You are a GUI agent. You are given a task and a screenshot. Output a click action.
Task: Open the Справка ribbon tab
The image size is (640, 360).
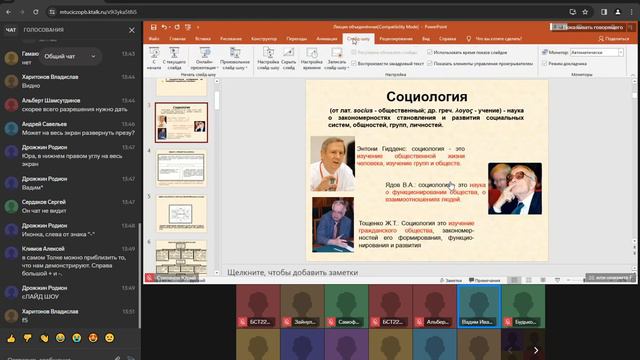click(x=448, y=39)
